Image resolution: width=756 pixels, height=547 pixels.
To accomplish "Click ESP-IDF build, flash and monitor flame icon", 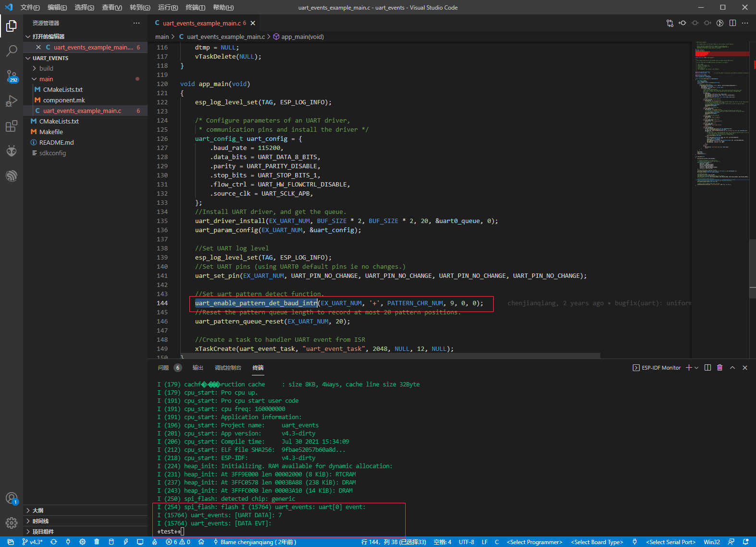I will click(155, 542).
